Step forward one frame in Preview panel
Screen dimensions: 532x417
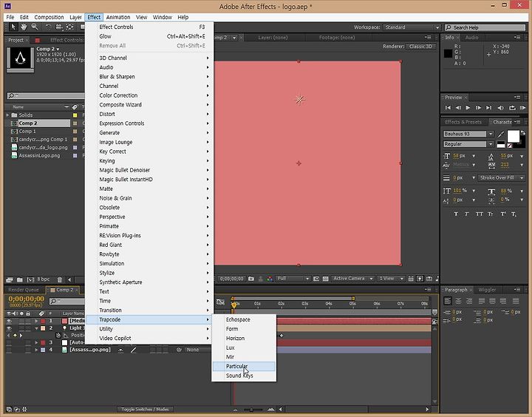click(478, 108)
